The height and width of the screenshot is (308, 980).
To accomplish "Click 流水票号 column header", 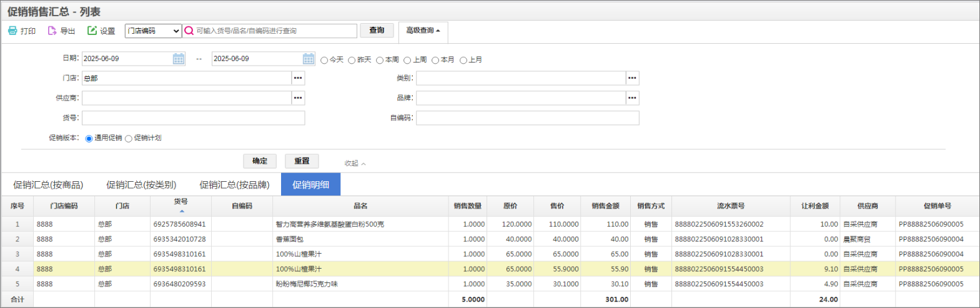I will pyautogui.click(x=731, y=206).
